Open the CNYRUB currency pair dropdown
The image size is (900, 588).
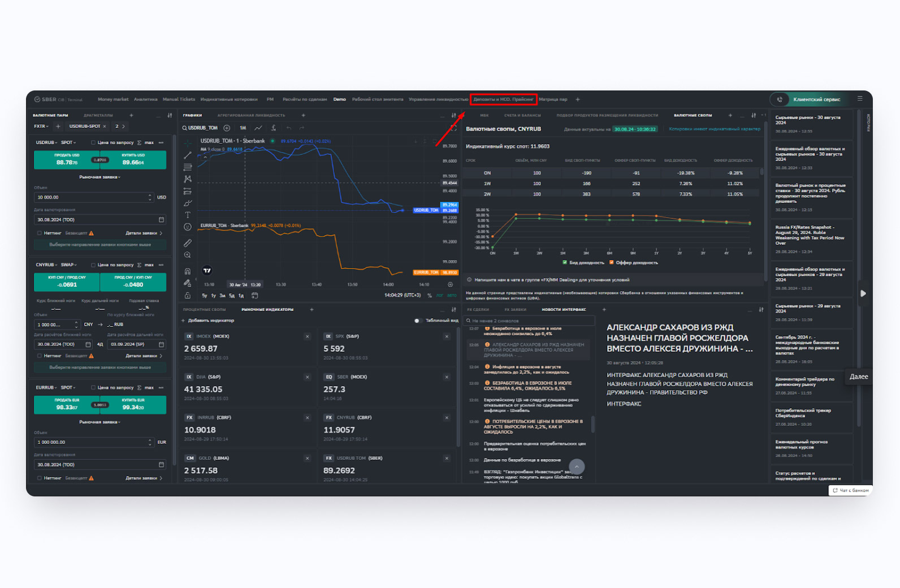(x=47, y=265)
